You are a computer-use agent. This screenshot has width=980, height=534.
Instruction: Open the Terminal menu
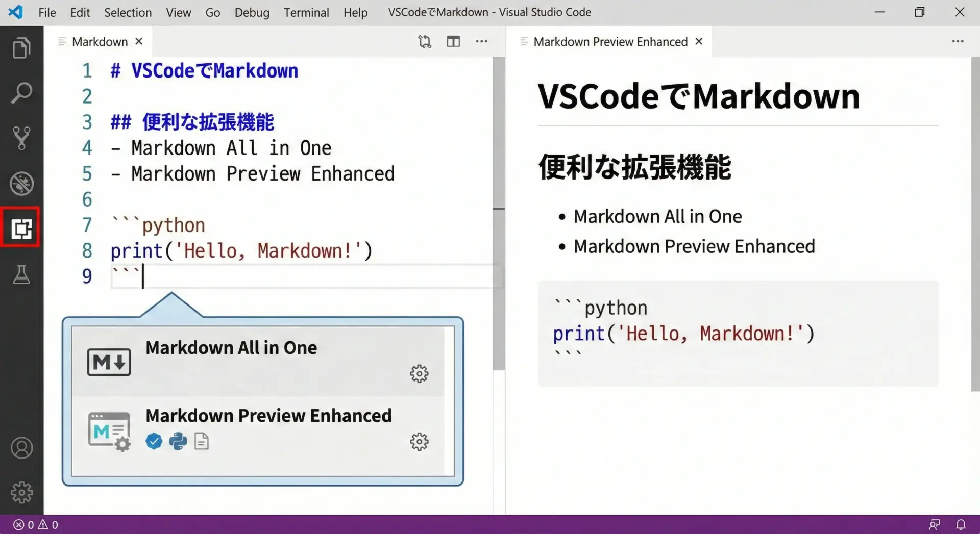(306, 12)
